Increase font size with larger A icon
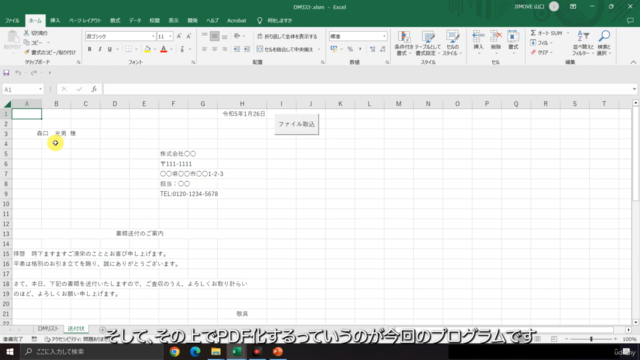Screen dimensions: 640x360 click(179, 36)
